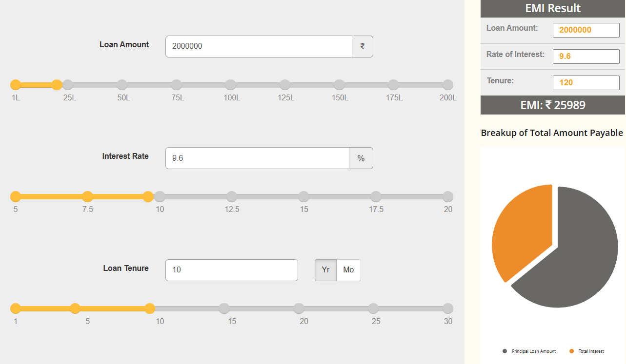Switch tenure unit to Mo
Image resolution: width=626 pixels, height=364 pixels.
click(x=348, y=270)
